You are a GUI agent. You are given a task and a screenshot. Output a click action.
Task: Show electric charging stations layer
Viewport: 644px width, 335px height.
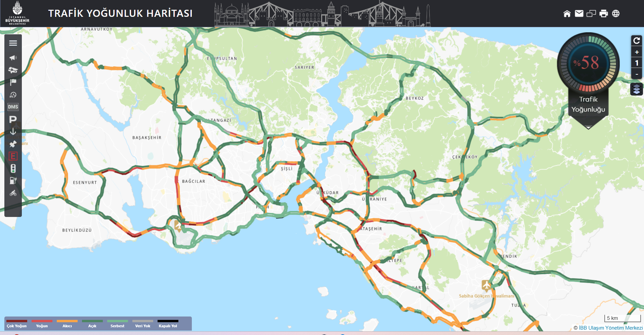(13, 181)
